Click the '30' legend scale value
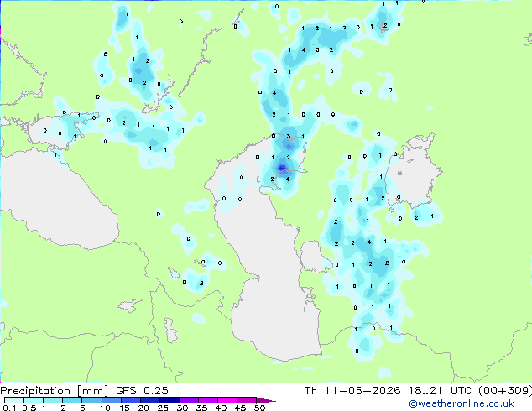This screenshot has height=411, width=532. [x=182, y=408]
